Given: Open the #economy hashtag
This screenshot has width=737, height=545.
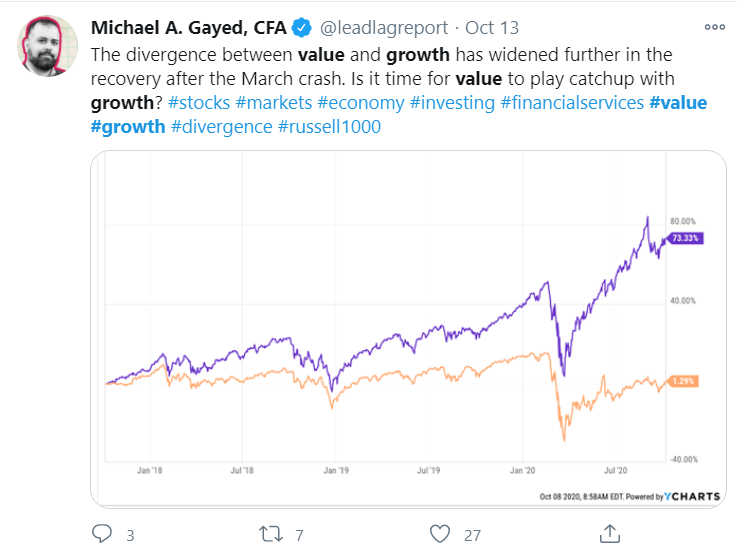Looking at the screenshot, I should coord(361,103).
